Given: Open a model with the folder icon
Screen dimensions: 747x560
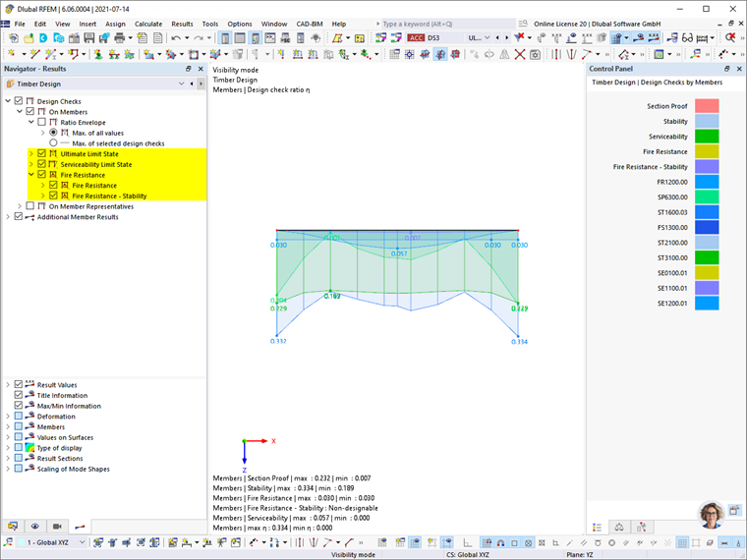Looking at the screenshot, I should tap(29, 38).
